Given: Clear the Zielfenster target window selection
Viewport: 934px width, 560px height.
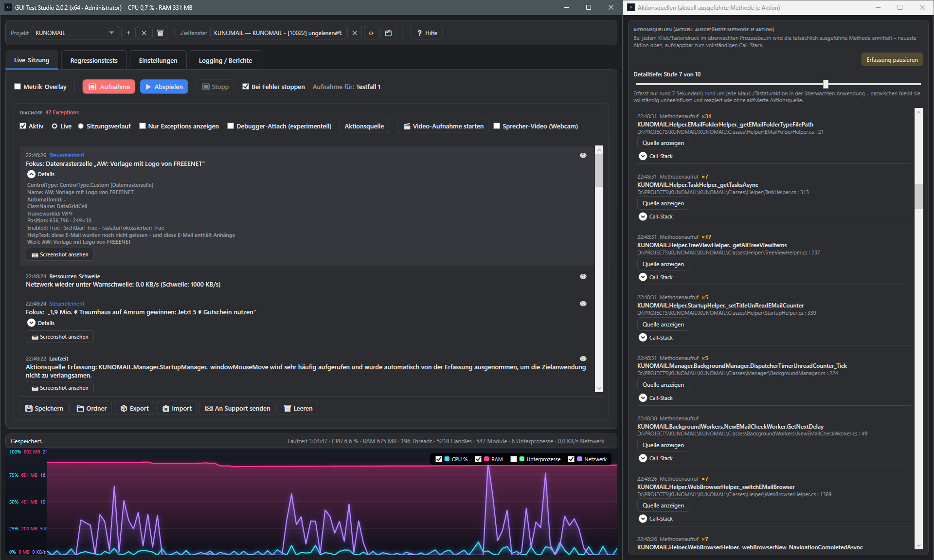Looking at the screenshot, I should (x=355, y=33).
